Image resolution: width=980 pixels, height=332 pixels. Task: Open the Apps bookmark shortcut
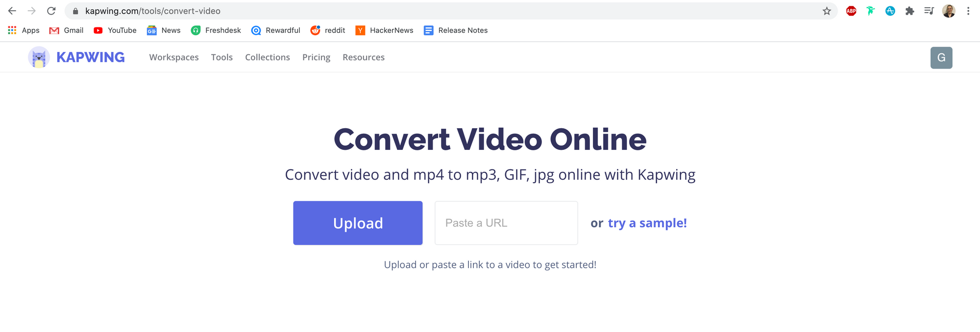[24, 30]
